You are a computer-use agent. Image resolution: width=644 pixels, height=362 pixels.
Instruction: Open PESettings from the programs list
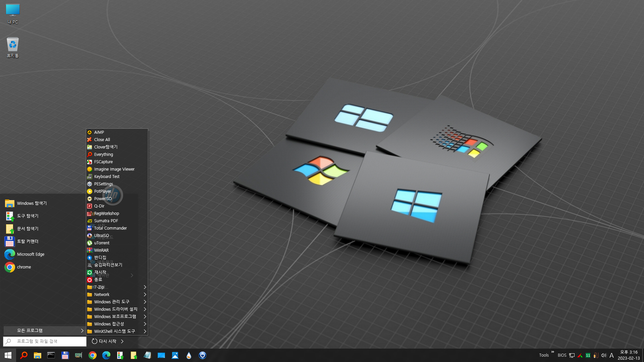[x=117, y=184]
